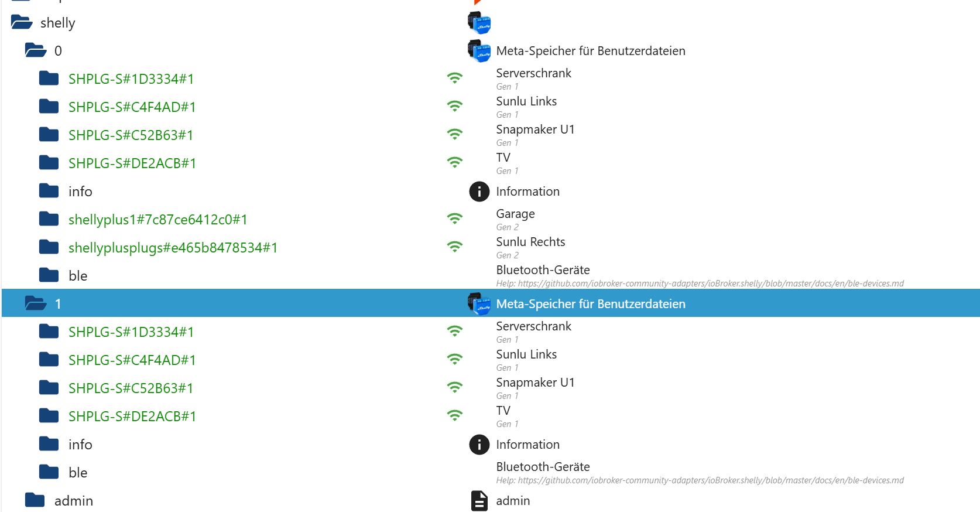Click the Wi-Fi status icon for Serverschrank under instance 0
The image size is (980, 512).
point(455,78)
